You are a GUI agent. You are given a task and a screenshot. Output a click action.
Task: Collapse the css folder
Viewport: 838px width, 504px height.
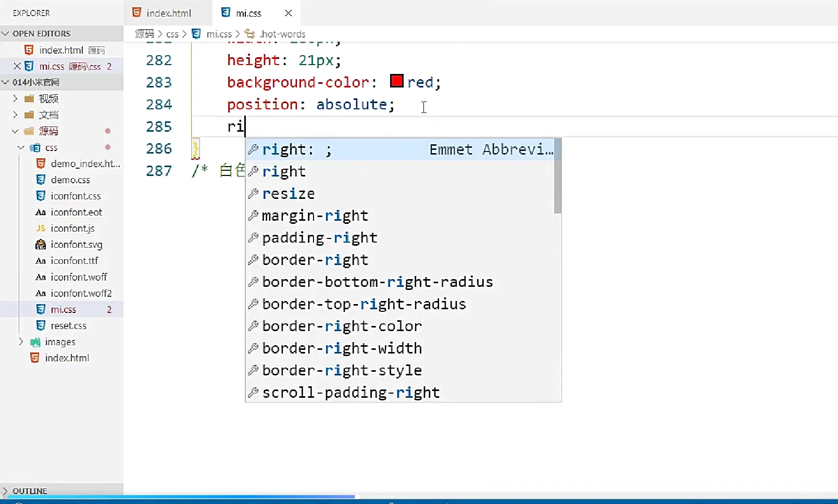(x=21, y=147)
